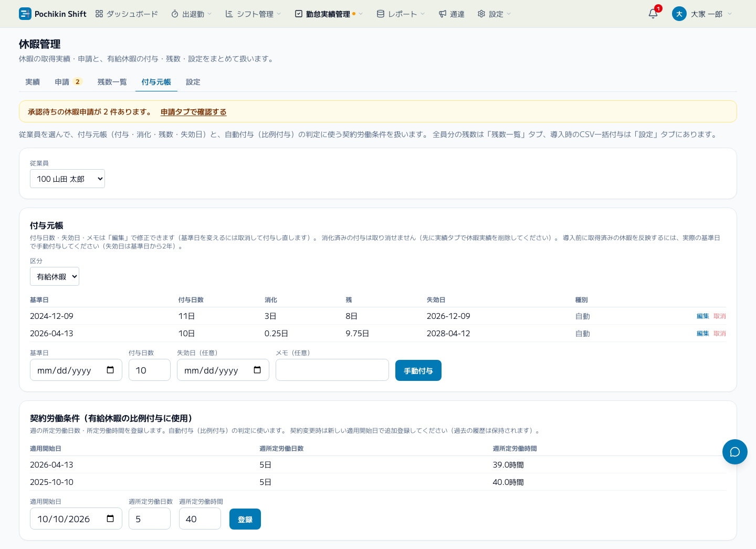Click the 2028-04-12 expiry date cell
Viewport: 756px width, 549px height.
click(448, 334)
